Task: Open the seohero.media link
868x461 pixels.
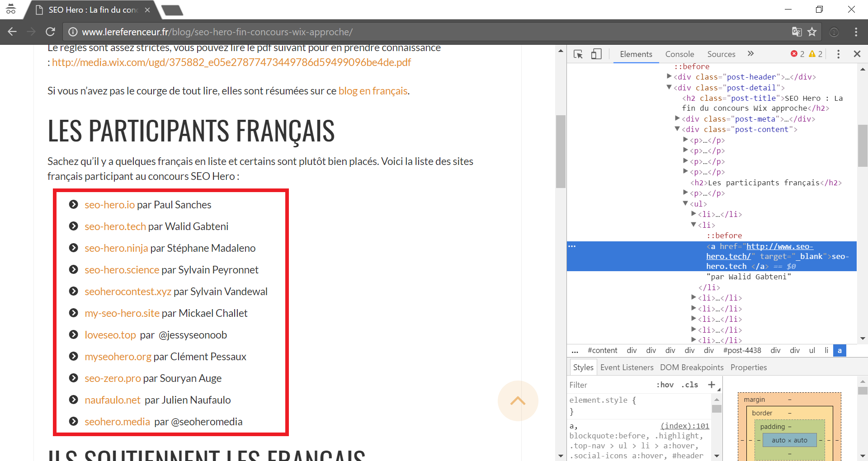Action: tap(117, 422)
